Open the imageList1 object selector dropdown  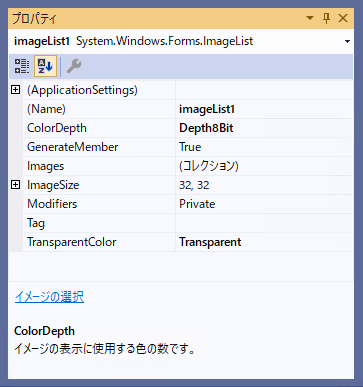[347, 42]
